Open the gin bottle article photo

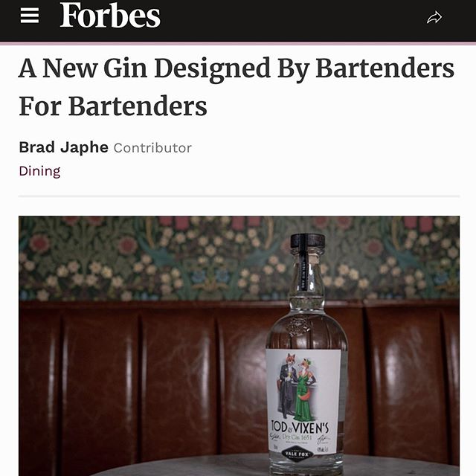[239, 346]
